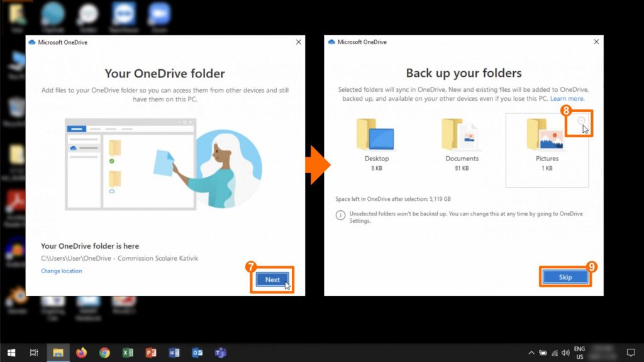Open the Change location link
This screenshot has width=644, height=362.
62,271
